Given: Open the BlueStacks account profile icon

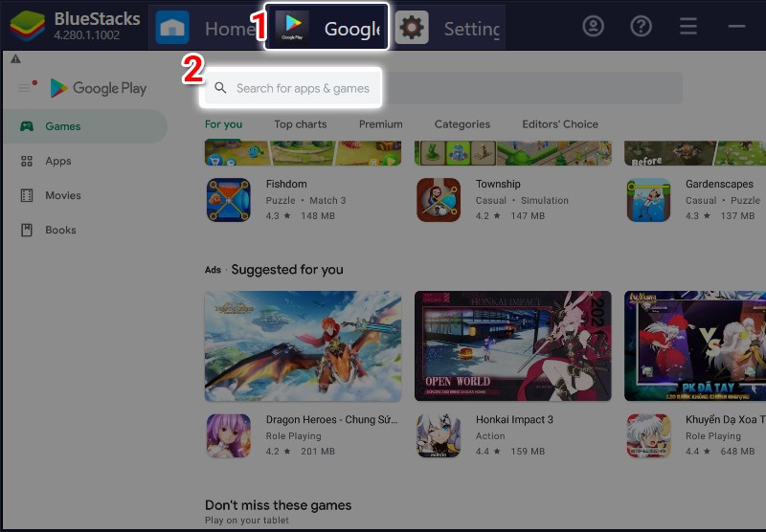Looking at the screenshot, I should pos(593,26).
